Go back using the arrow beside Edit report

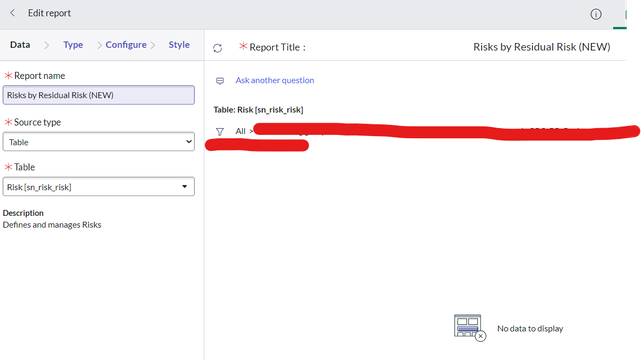tap(12, 13)
